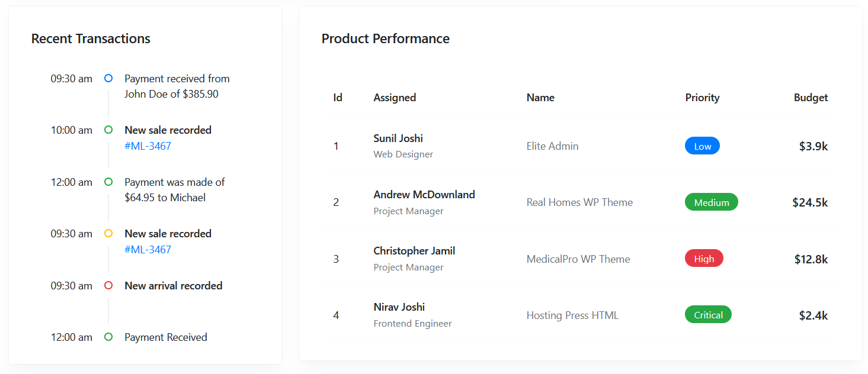This screenshot has height=374, width=868.
Task: Click the green marker beside Payment Received
Action: click(108, 337)
